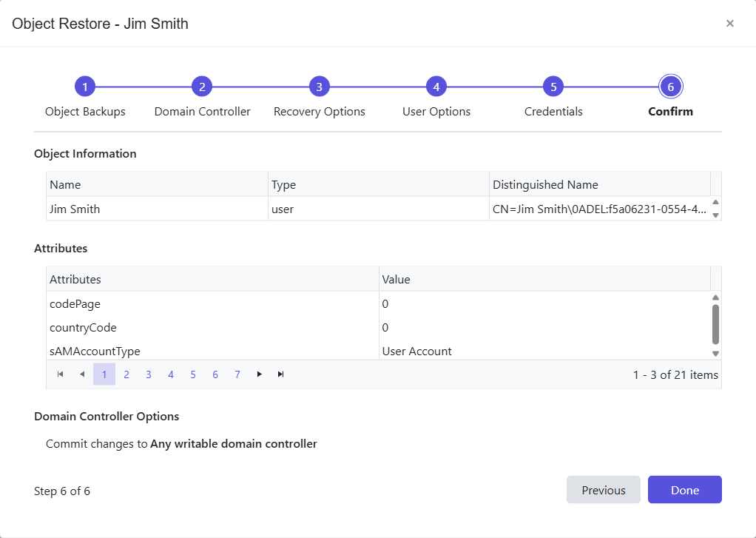Go back one attributes page
Image resolution: width=756 pixels, height=538 pixels.
(x=82, y=374)
